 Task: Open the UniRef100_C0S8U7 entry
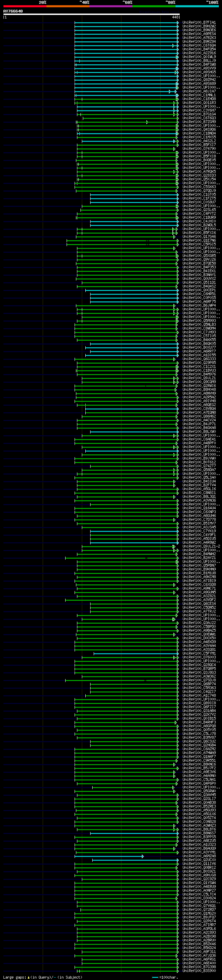coord(199,202)
